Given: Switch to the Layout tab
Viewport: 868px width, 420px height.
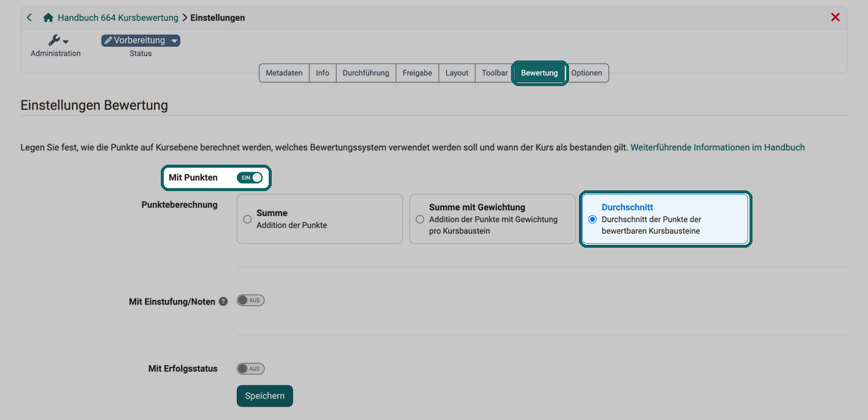Looking at the screenshot, I should click(457, 73).
